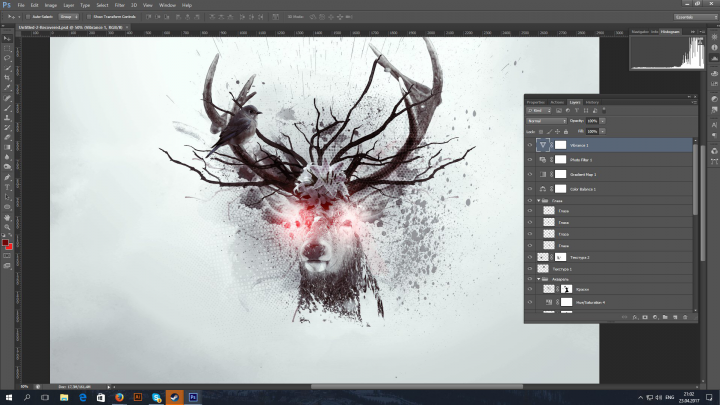Open the layer blending mode dropdown
The height and width of the screenshot is (405, 720).
pos(549,120)
